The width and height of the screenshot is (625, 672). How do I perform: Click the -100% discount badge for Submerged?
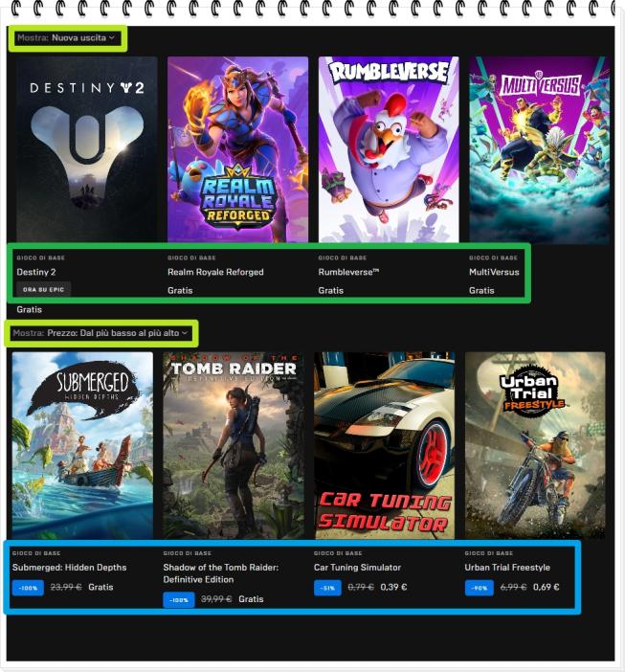(28, 588)
